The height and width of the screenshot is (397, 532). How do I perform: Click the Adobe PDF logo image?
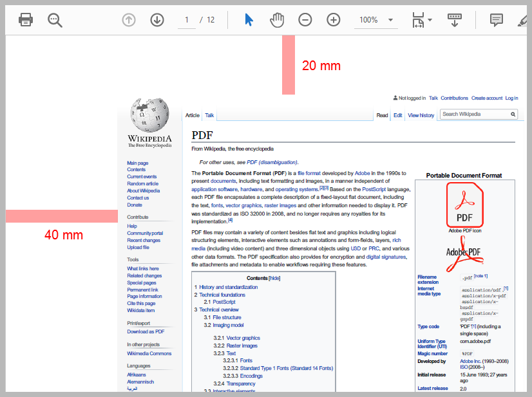464,254
